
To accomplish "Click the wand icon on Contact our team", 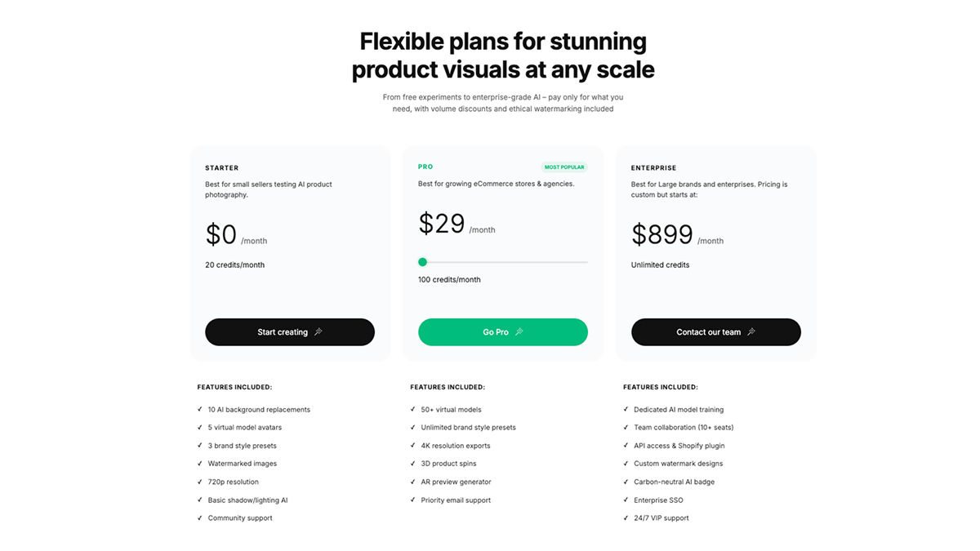I will [x=751, y=332].
